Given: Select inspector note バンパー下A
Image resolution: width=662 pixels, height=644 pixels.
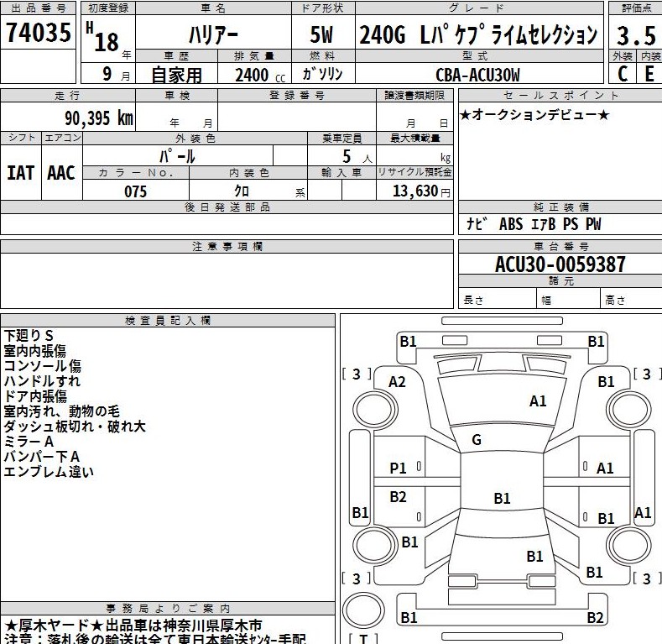Looking at the screenshot, I should click(41, 457).
